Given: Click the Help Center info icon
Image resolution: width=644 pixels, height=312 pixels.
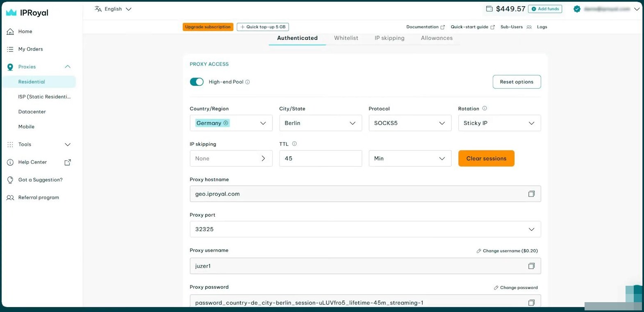Looking at the screenshot, I should pyautogui.click(x=10, y=162).
